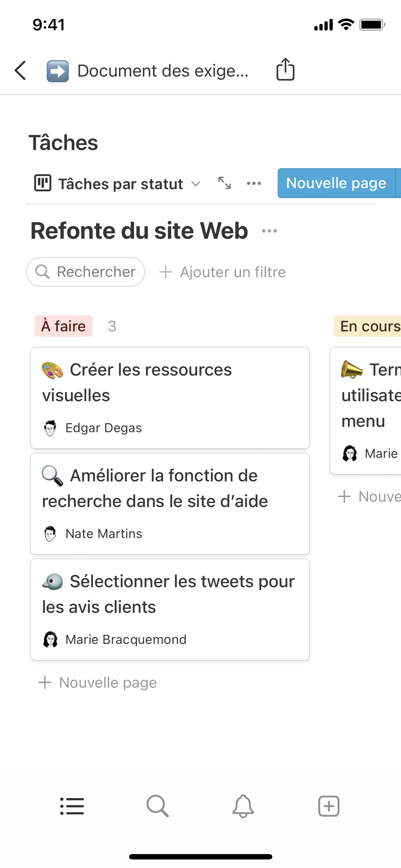The image size is (401, 868).
Task: Open options next to Refonte du site Web
Action: pyautogui.click(x=269, y=231)
